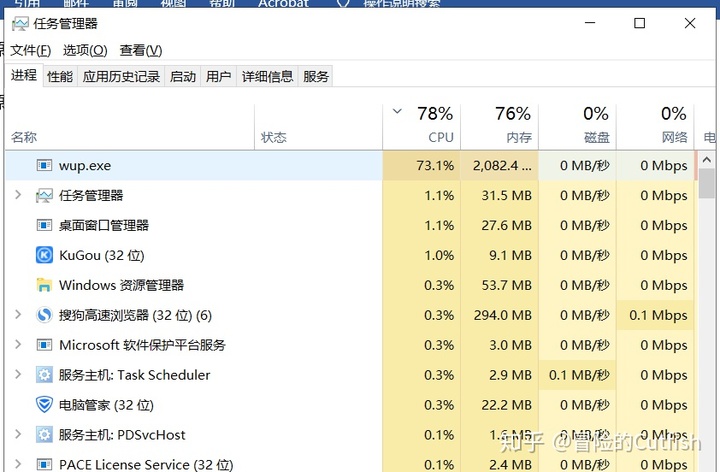The height and width of the screenshot is (472, 720).
Task: Expand Microsoft 软件保护平台服务 group
Action: (x=18, y=344)
